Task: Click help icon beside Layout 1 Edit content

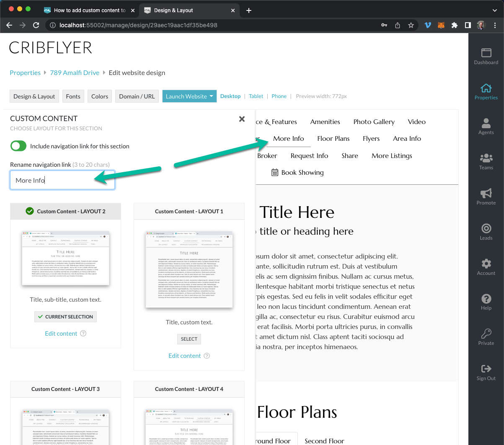Action: point(207,356)
